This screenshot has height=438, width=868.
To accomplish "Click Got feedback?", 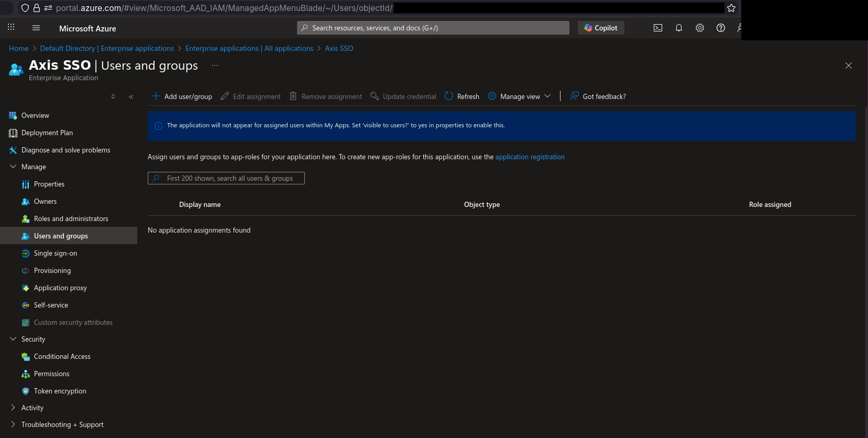I will pos(598,96).
